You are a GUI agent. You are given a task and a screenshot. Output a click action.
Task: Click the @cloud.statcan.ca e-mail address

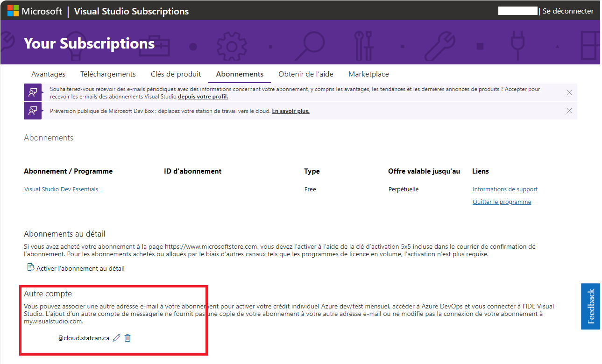click(84, 338)
